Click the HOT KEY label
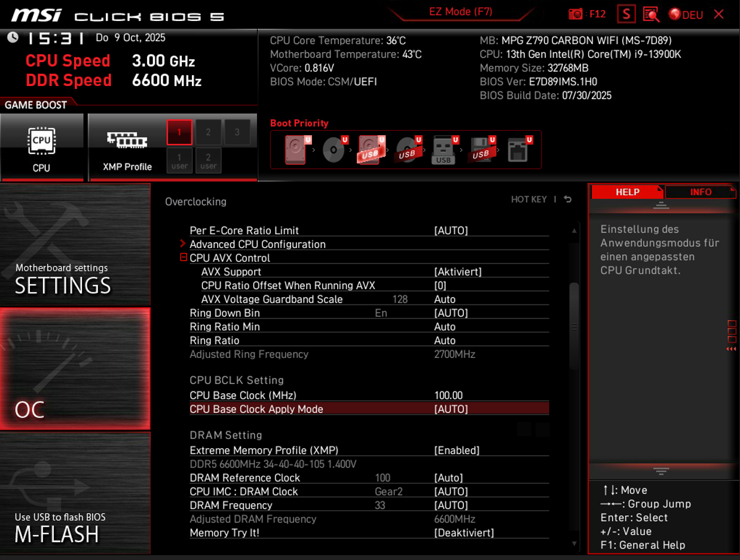 529,199
